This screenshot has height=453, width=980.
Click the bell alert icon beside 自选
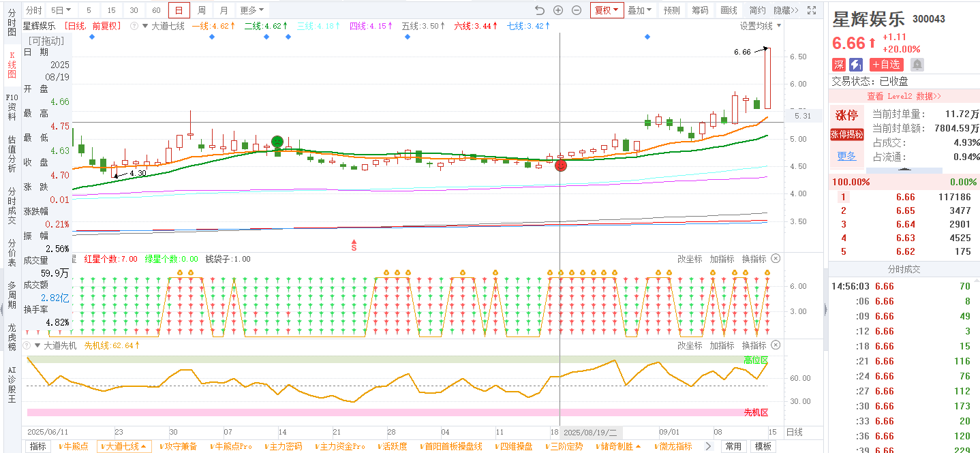click(x=917, y=65)
